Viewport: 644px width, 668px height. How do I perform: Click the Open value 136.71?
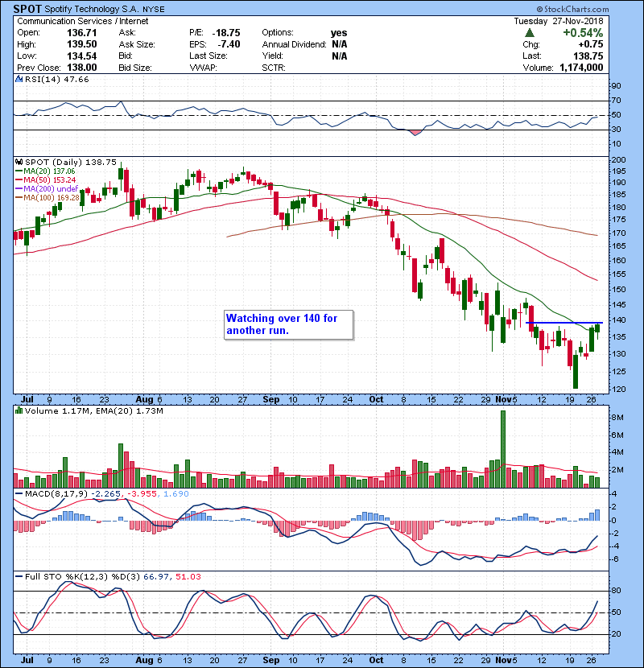82,33
